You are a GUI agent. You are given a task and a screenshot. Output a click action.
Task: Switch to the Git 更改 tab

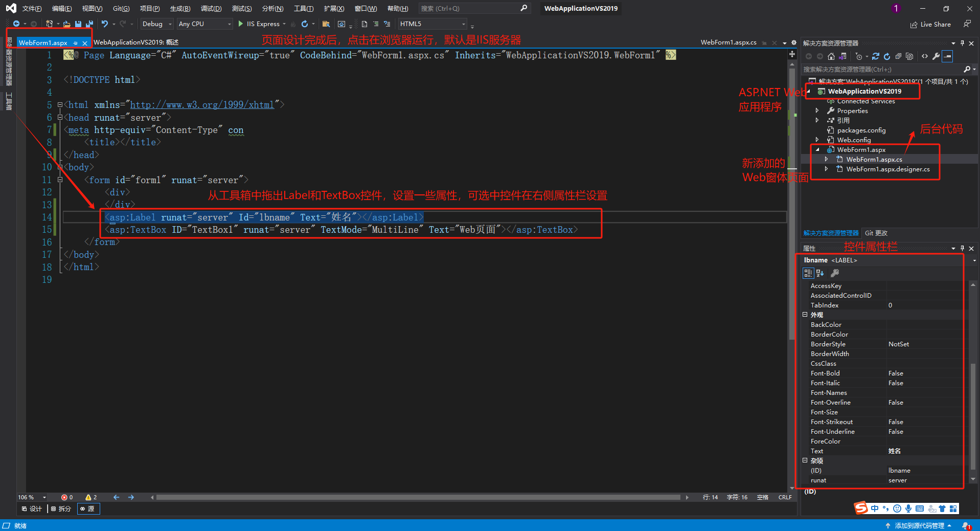pos(876,233)
